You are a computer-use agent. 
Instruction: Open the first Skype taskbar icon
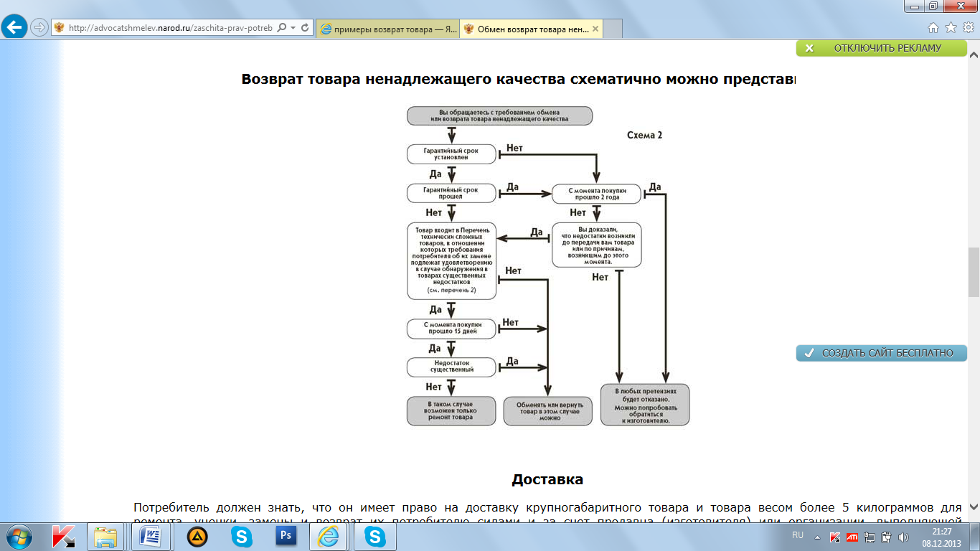pyautogui.click(x=242, y=536)
